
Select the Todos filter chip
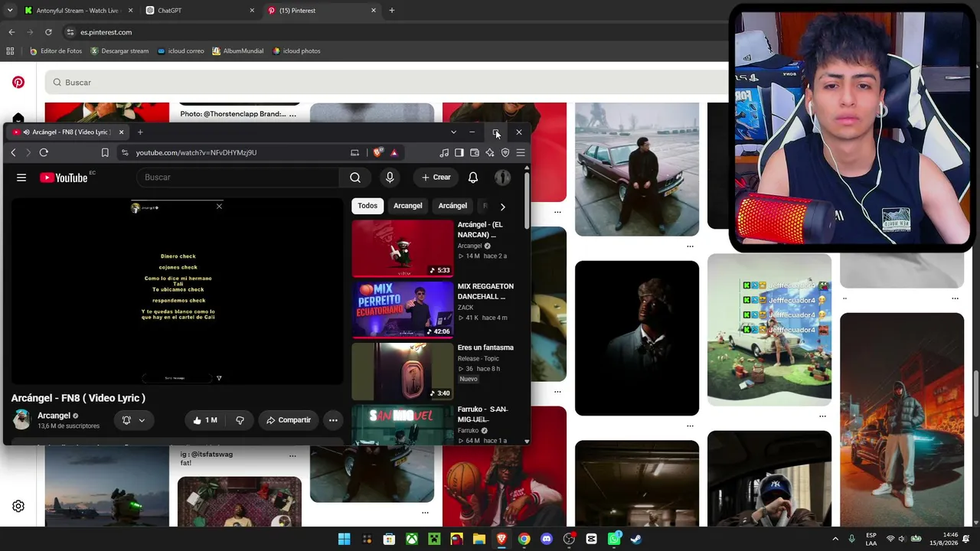point(367,206)
